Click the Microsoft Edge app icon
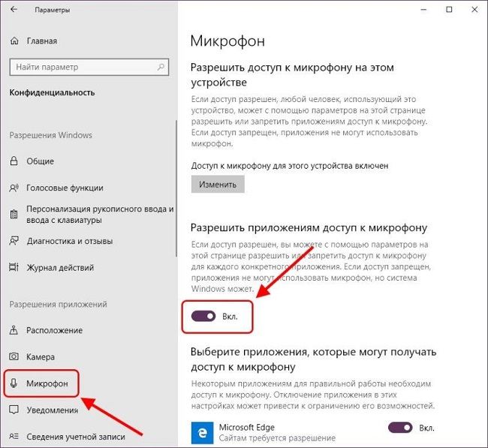The width and height of the screenshot is (488, 448). click(202, 432)
